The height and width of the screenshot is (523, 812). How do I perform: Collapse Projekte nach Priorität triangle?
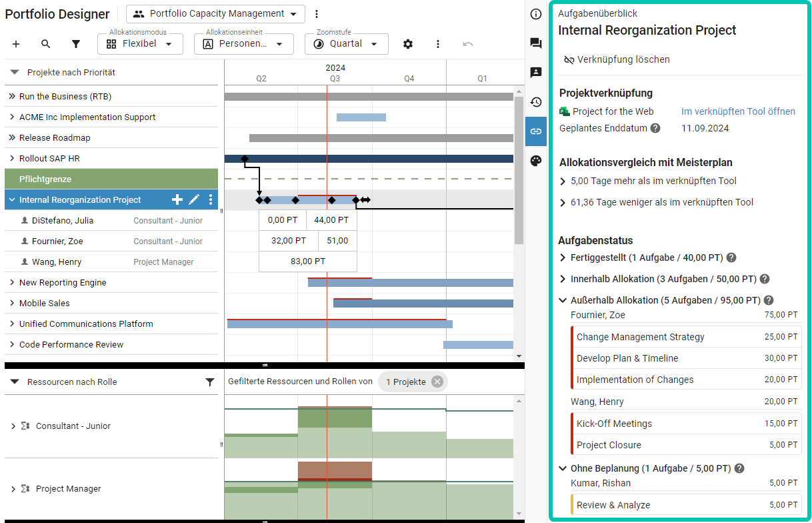click(15, 72)
